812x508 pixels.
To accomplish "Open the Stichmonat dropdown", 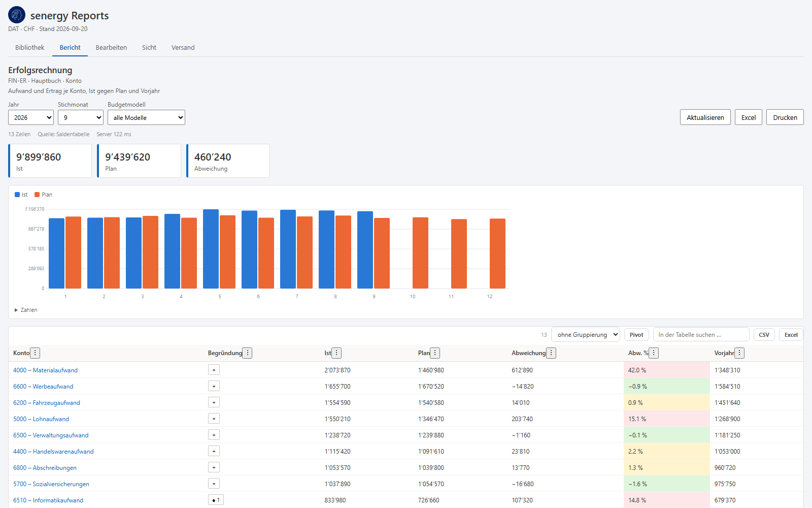I will tap(81, 117).
